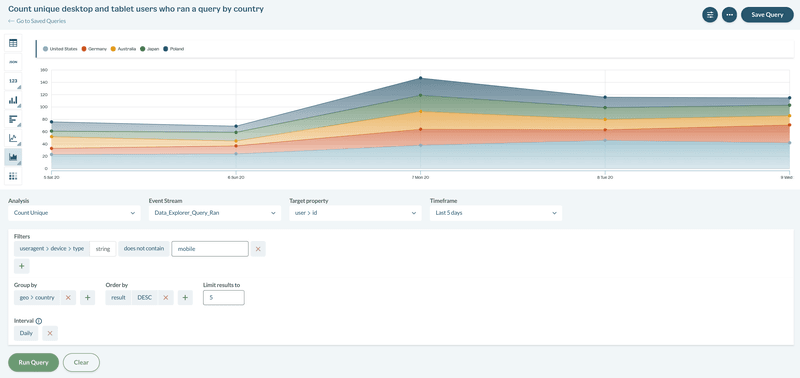
Task: Open the Interval info tooltip icon
Action: pyautogui.click(x=39, y=321)
